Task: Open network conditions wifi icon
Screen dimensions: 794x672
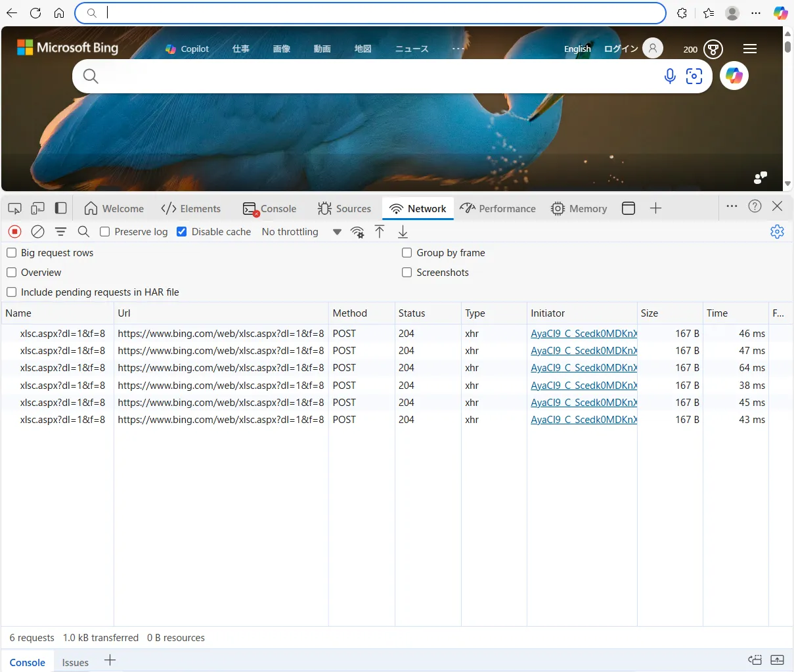Action: click(357, 232)
